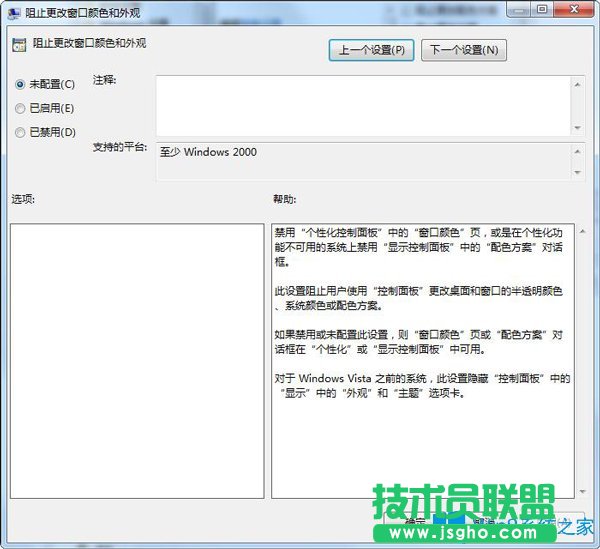Click the title bar window icon
Viewport: 600px width, 549px height.
tap(14, 13)
